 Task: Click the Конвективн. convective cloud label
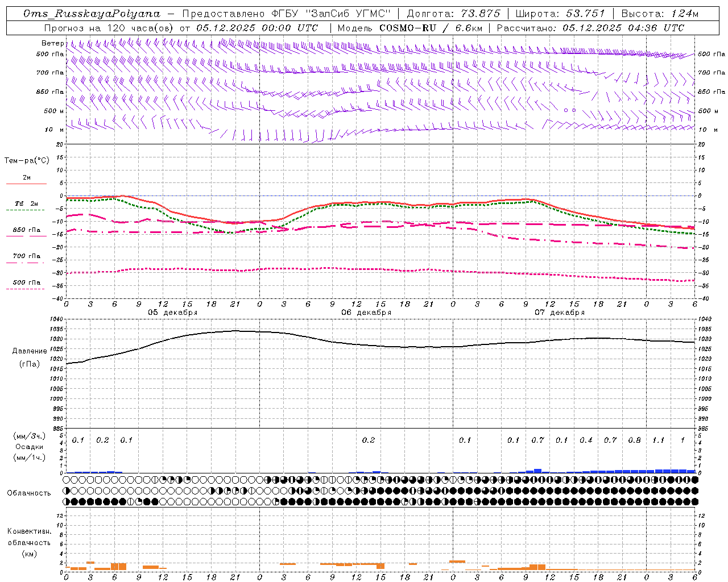click(x=29, y=531)
